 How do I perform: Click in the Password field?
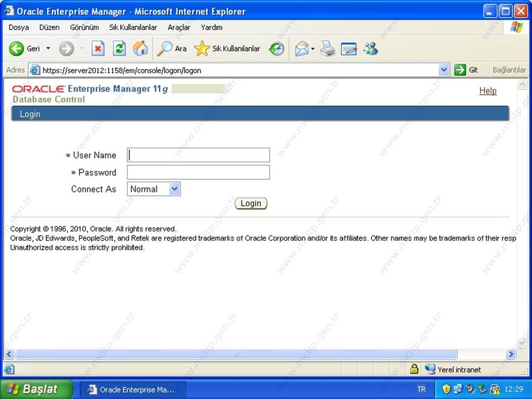198,172
